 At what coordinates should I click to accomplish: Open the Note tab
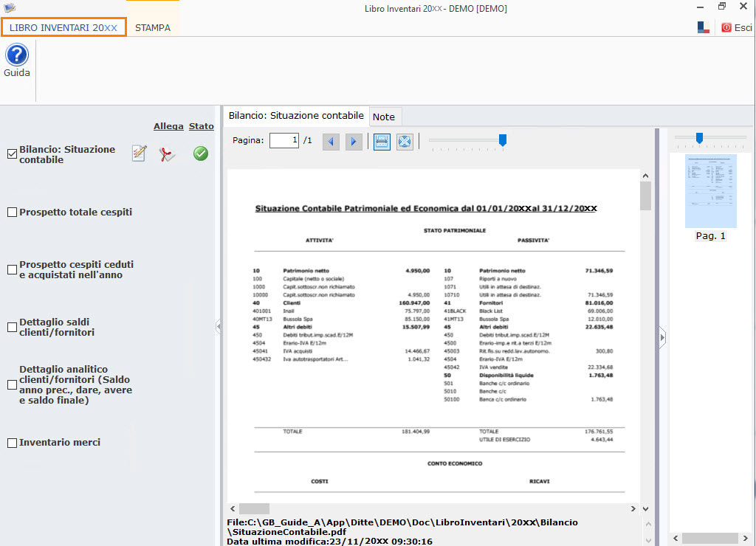click(384, 117)
